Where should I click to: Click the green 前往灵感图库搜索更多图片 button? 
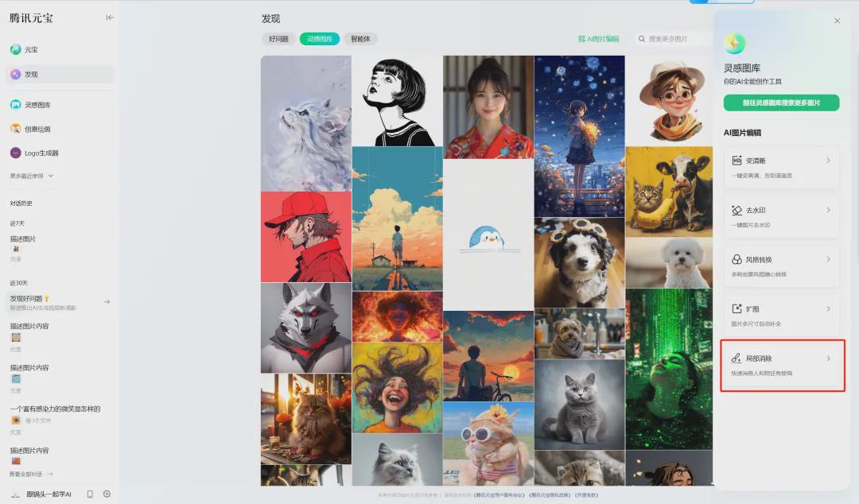[x=781, y=103]
